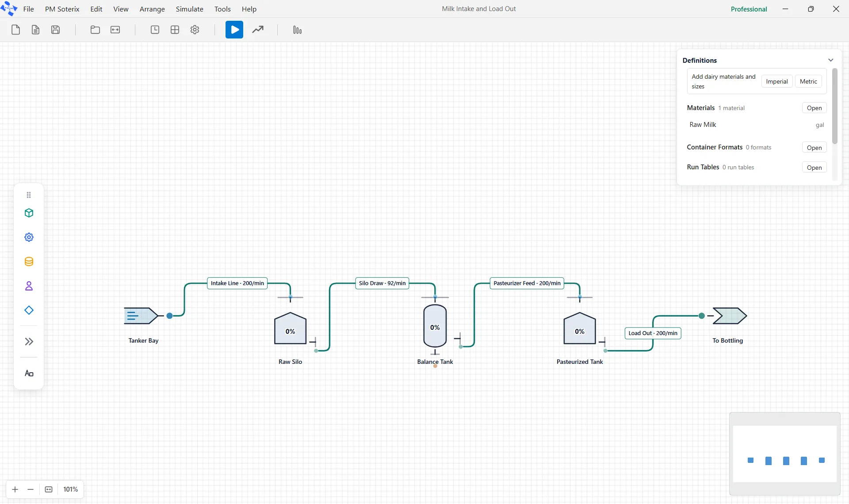Collapse the Definitions panel chevron
Image resolution: width=849 pixels, height=504 pixels.
pos(830,60)
